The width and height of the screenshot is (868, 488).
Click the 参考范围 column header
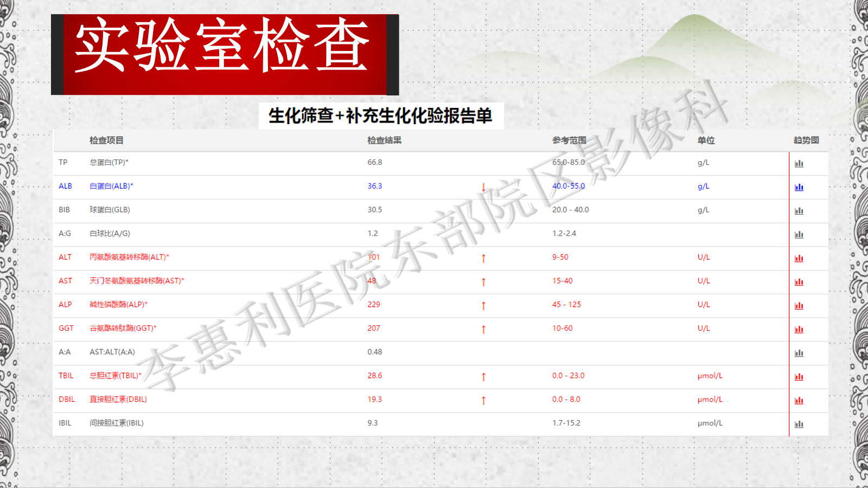(569, 140)
